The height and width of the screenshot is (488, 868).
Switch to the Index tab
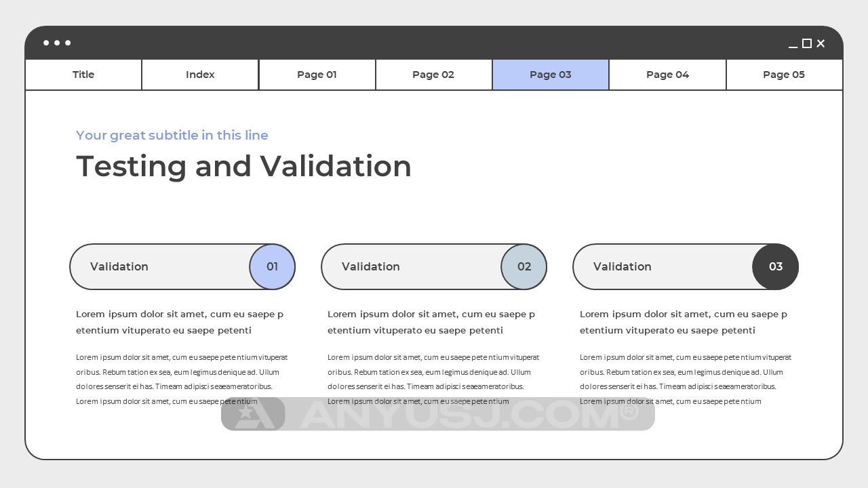[200, 75]
